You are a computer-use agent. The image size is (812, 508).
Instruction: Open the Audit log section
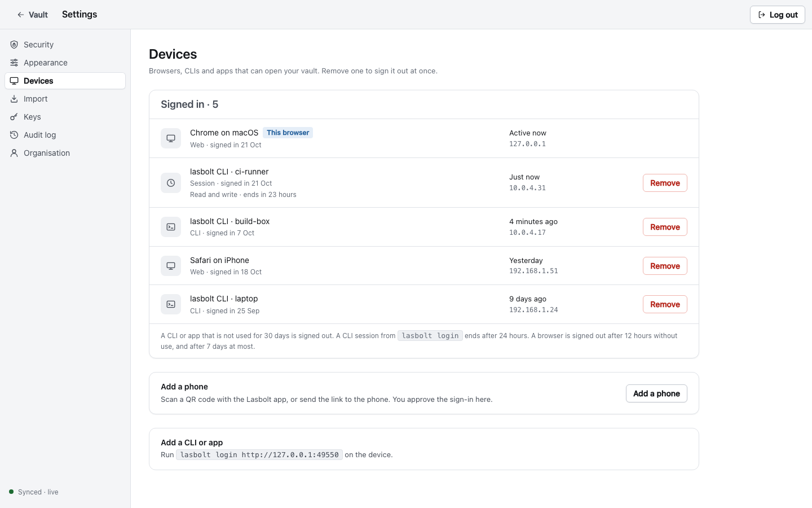(x=65, y=135)
